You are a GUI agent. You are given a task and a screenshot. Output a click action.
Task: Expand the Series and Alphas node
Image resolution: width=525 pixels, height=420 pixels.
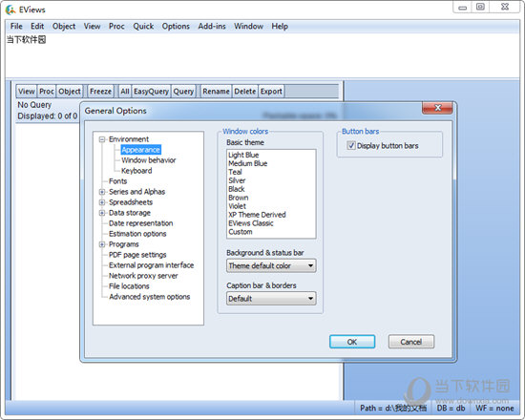(x=102, y=192)
